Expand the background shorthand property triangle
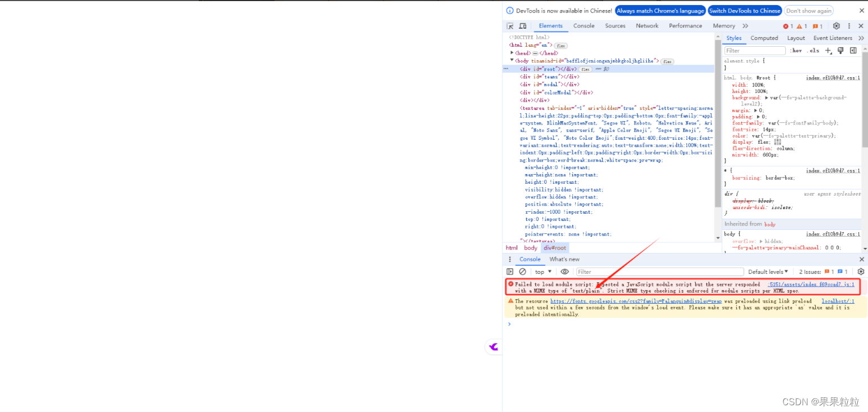This screenshot has width=868, height=412. (766, 98)
